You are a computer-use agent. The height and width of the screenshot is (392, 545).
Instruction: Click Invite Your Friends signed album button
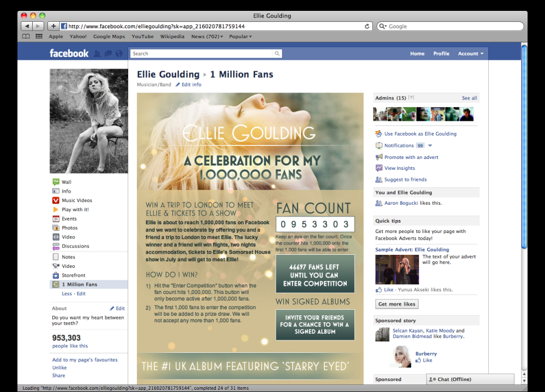click(315, 324)
